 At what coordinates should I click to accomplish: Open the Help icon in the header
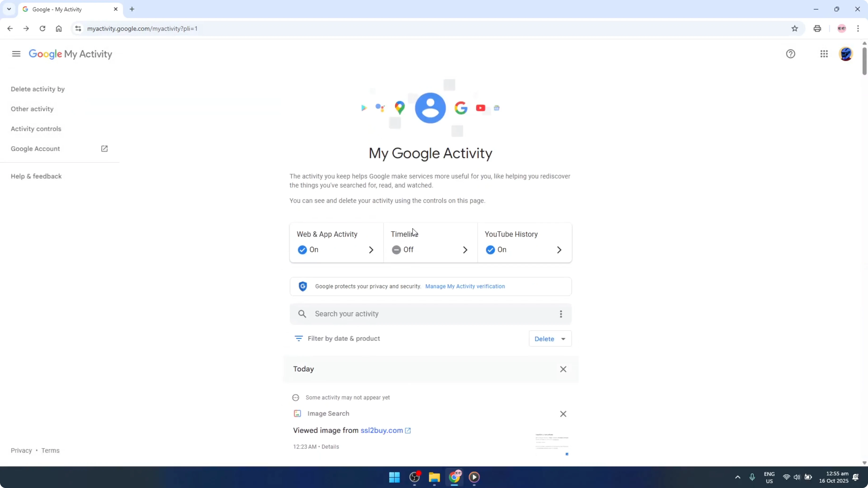click(790, 54)
